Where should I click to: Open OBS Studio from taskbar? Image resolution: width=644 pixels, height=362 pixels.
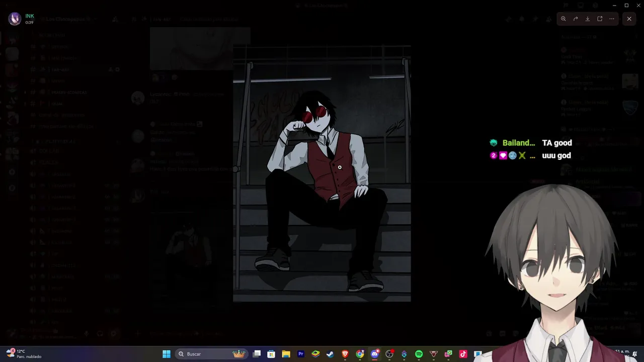click(389, 354)
